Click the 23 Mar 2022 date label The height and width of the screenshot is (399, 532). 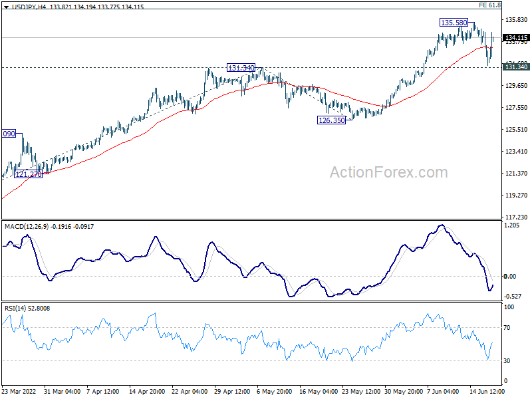pyautogui.click(x=19, y=391)
